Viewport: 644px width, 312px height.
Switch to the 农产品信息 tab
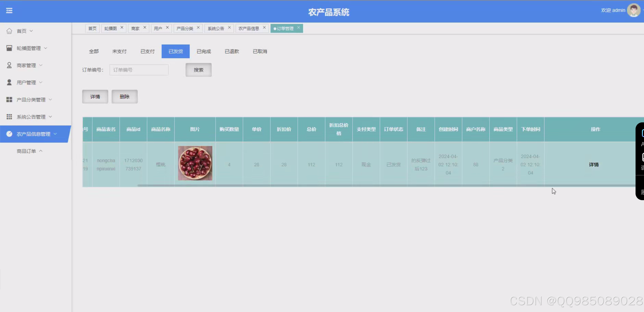click(249, 28)
